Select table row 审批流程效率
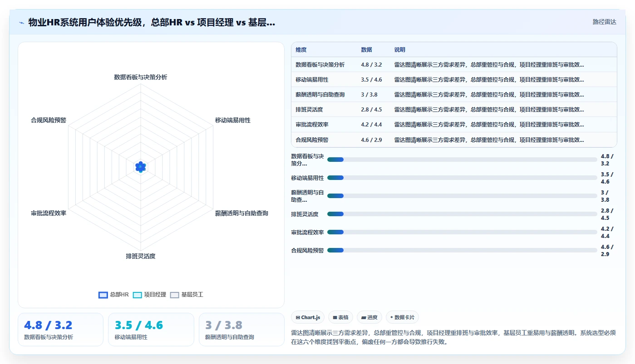Viewport: 635px width, 364px height. pyautogui.click(x=454, y=125)
